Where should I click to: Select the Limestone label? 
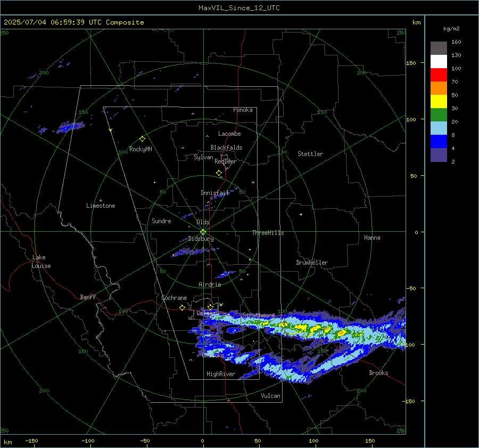click(x=101, y=206)
